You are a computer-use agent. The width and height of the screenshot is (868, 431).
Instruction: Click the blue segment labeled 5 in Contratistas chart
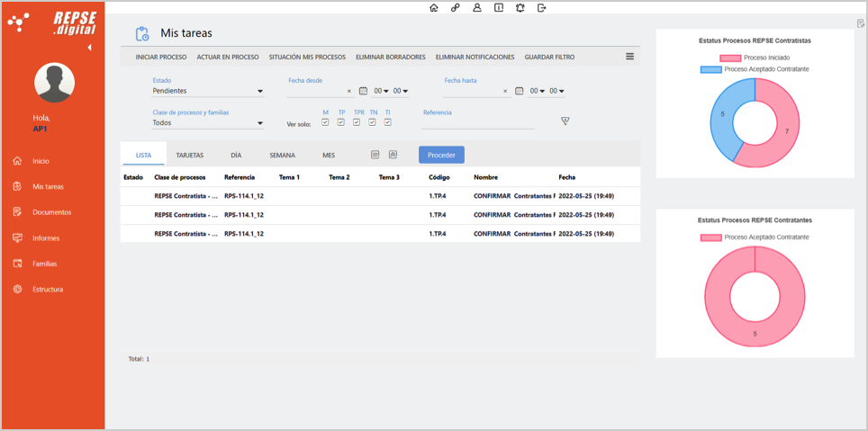[x=724, y=114]
